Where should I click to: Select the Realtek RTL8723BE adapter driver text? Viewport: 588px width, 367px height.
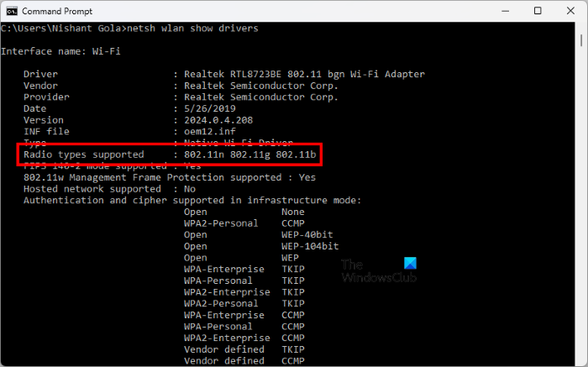pos(304,74)
